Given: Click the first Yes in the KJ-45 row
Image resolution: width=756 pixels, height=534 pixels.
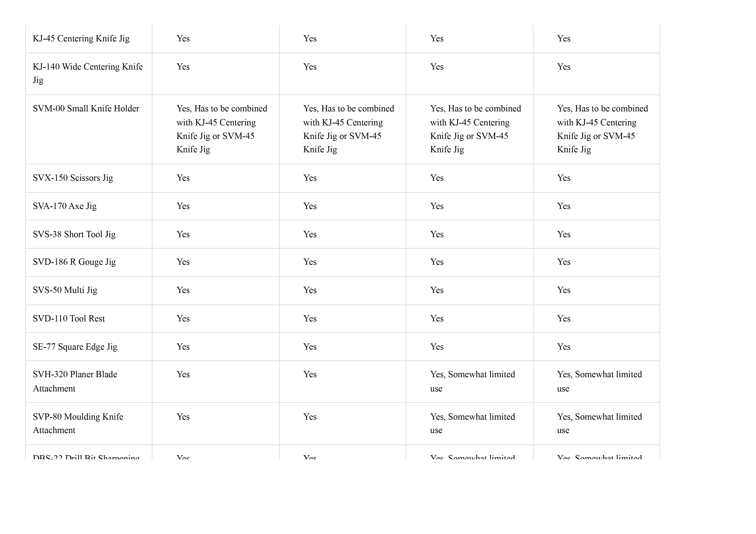Looking at the screenshot, I should coord(183,39).
